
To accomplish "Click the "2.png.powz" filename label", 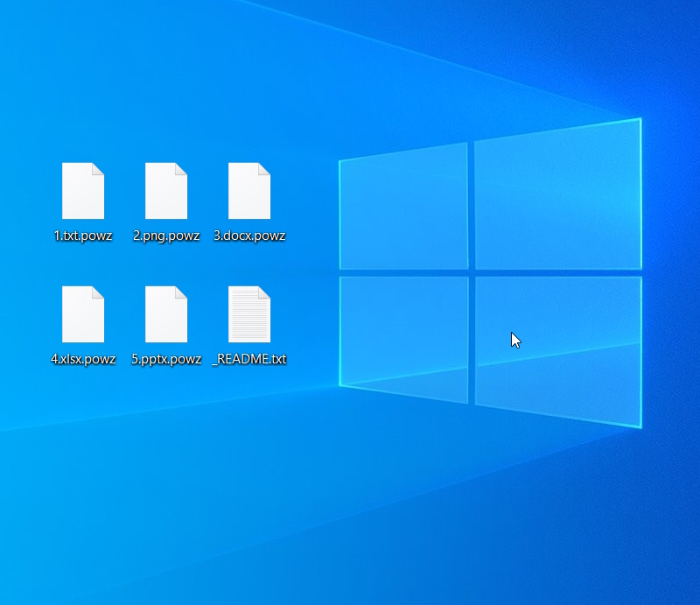I will (x=166, y=236).
